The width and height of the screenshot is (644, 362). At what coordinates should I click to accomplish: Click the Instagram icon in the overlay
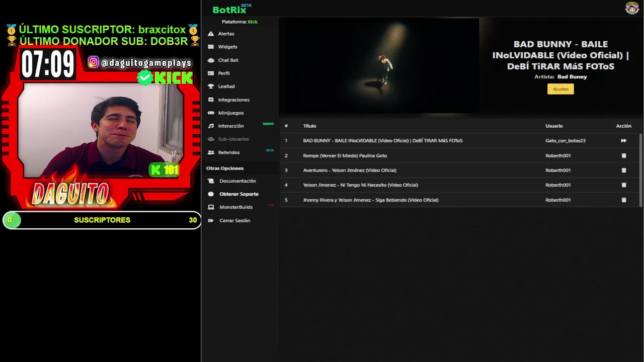click(93, 62)
